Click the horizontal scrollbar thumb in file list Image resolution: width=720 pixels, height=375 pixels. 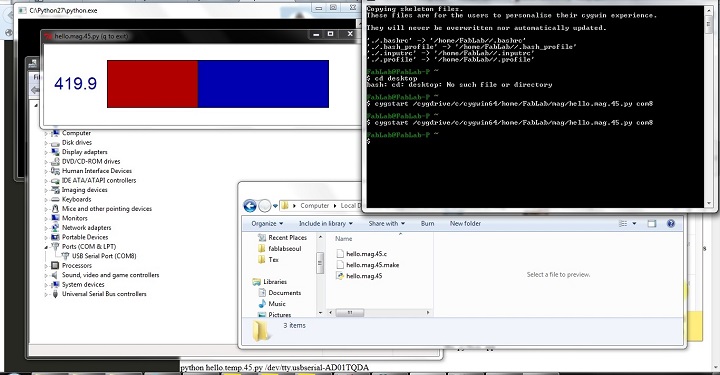pyautogui.click(x=350, y=313)
